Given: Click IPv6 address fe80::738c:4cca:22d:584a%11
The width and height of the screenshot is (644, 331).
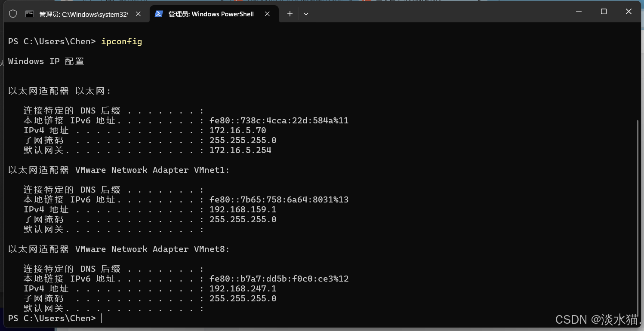Looking at the screenshot, I should tap(279, 120).
